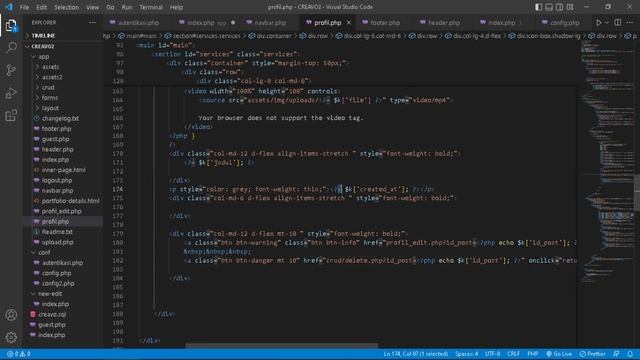Open the Edit menu
The image size is (640, 360).
[x=41, y=7]
